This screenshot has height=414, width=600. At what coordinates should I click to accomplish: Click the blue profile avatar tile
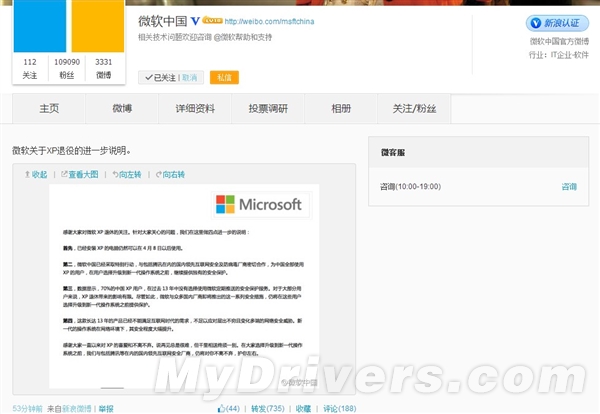pos(40,26)
